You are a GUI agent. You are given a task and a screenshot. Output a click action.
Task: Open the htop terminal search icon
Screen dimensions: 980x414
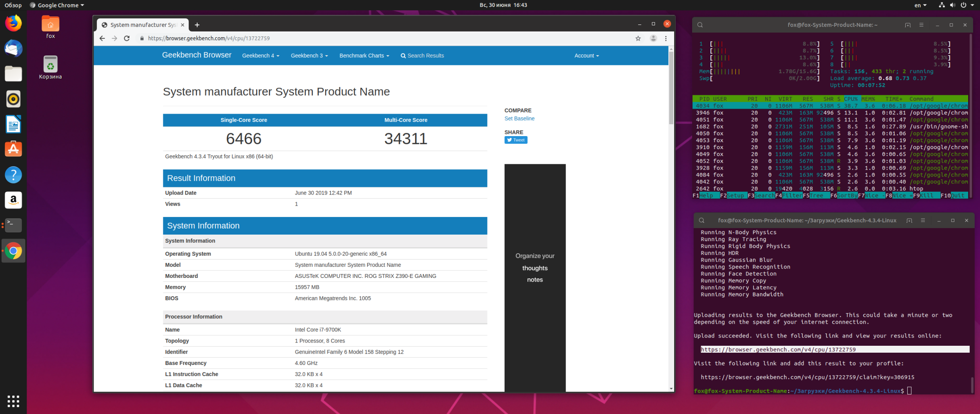[700, 25]
